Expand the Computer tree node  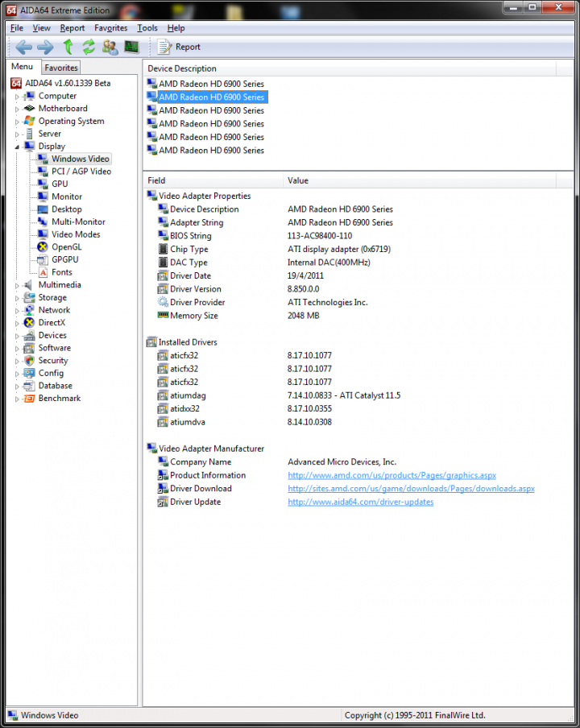pyautogui.click(x=17, y=97)
